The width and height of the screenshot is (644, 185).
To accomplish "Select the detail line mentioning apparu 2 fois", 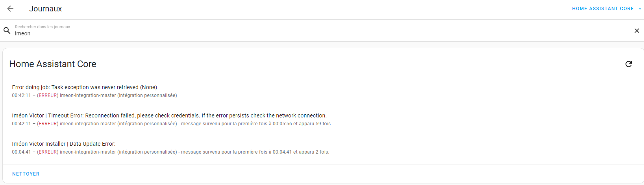I will (170, 152).
